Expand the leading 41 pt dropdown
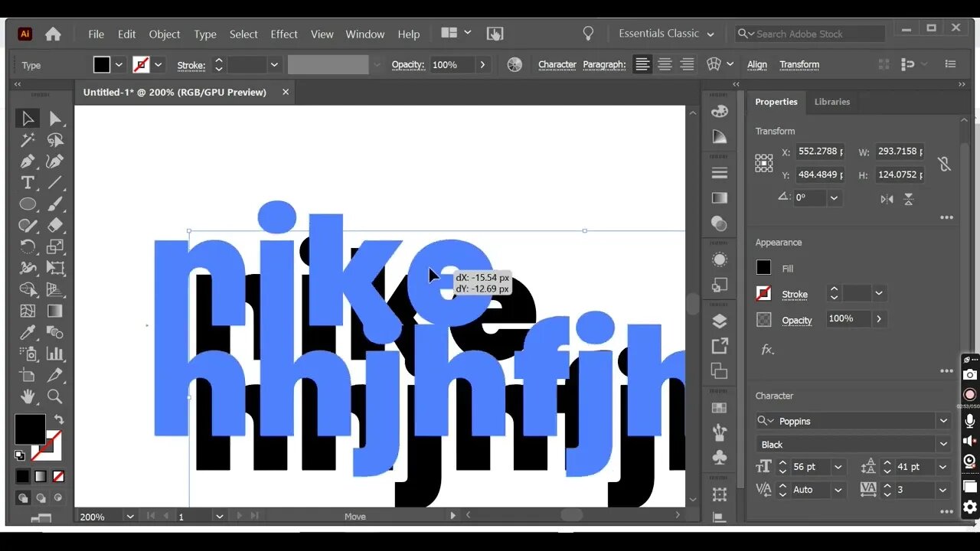The width and height of the screenshot is (980, 551). 942,467
